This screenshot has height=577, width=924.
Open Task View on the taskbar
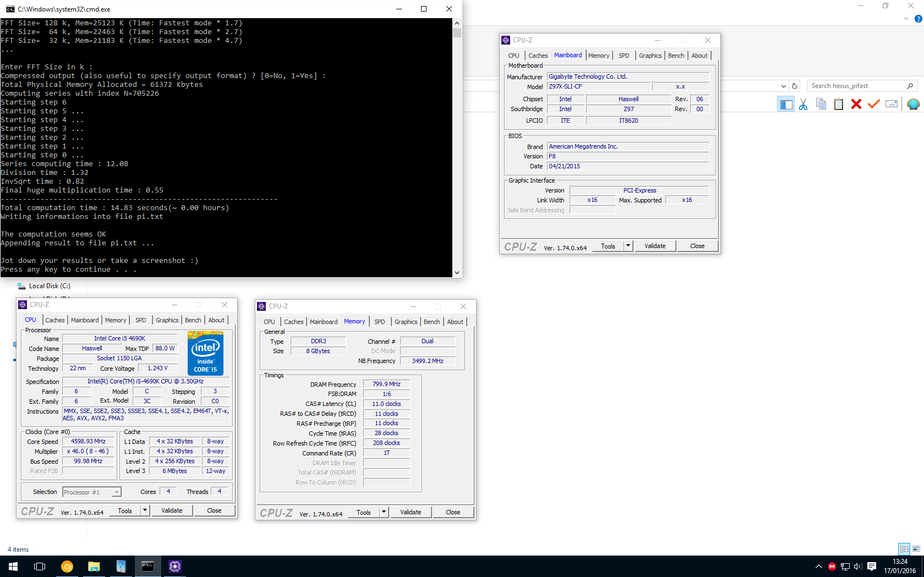pyautogui.click(x=40, y=566)
